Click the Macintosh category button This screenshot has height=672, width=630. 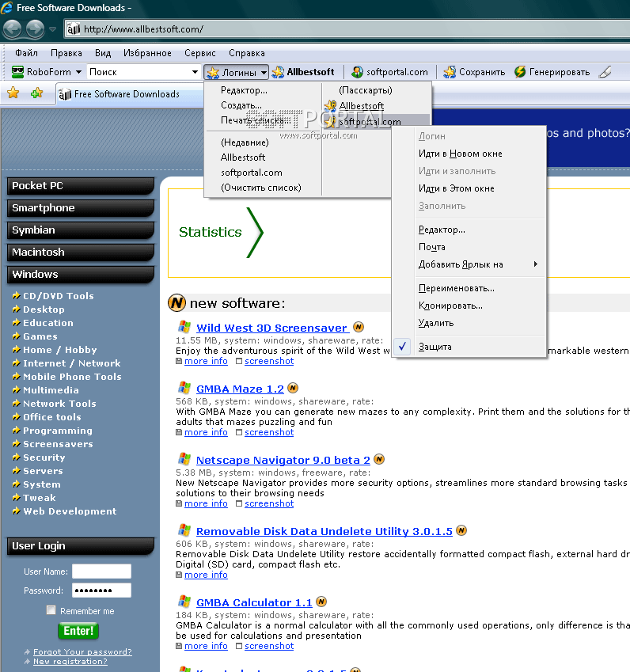[81, 252]
